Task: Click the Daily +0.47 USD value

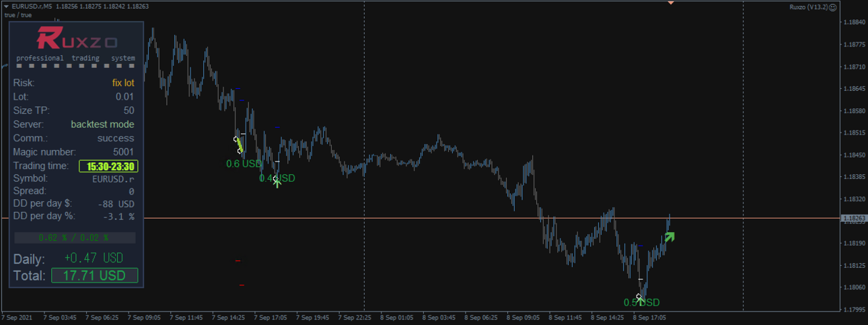Action: [x=94, y=258]
